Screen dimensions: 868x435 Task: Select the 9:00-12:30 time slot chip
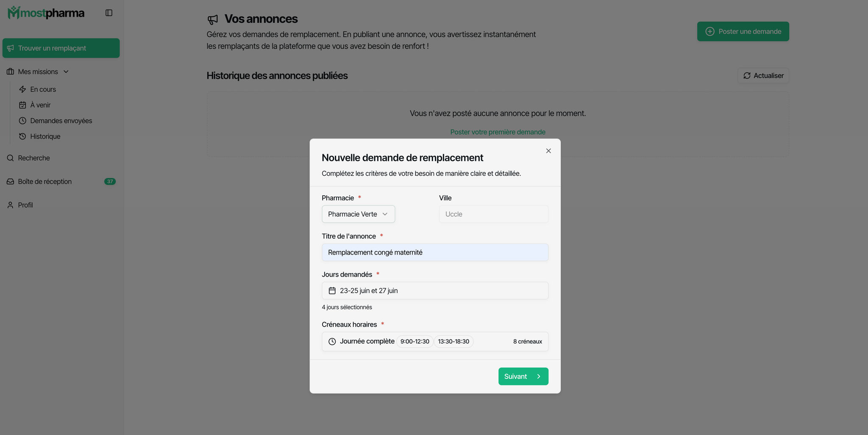415,341
